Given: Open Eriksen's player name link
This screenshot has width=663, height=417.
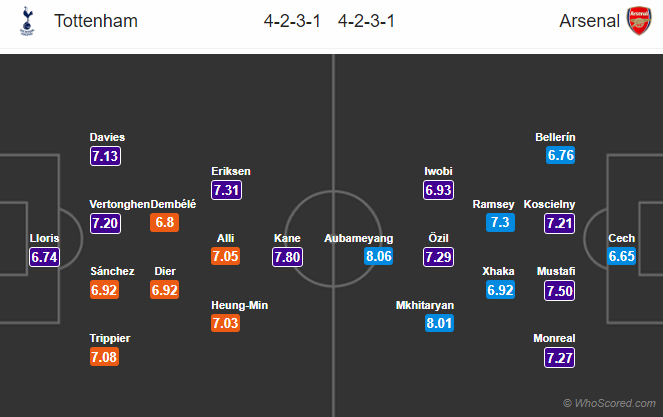Looking at the screenshot, I should 231,171.
